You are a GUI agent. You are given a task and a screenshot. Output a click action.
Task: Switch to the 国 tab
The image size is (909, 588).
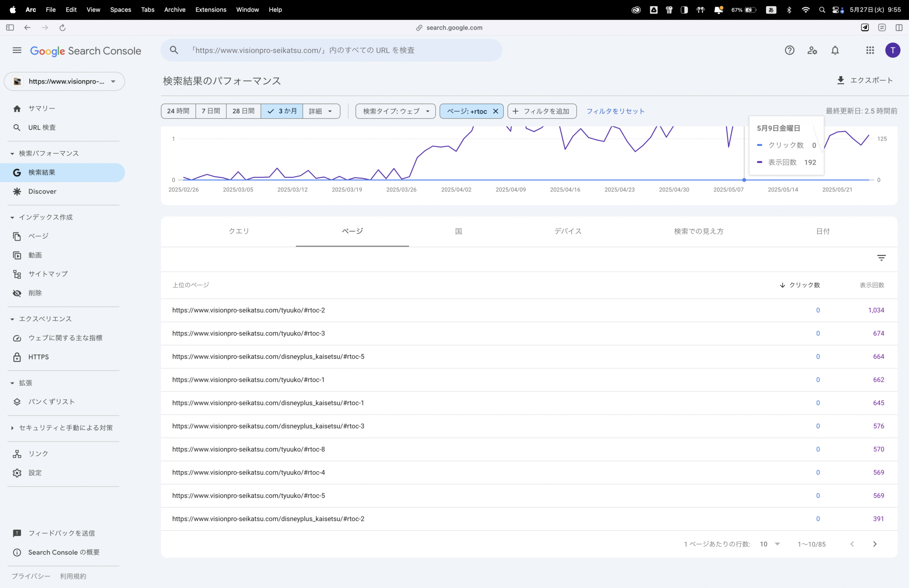[x=458, y=231]
